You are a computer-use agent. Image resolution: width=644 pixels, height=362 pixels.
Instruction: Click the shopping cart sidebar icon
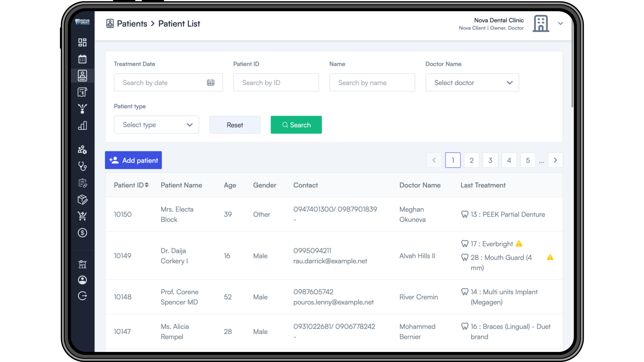pyautogui.click(x=82, y=216)
